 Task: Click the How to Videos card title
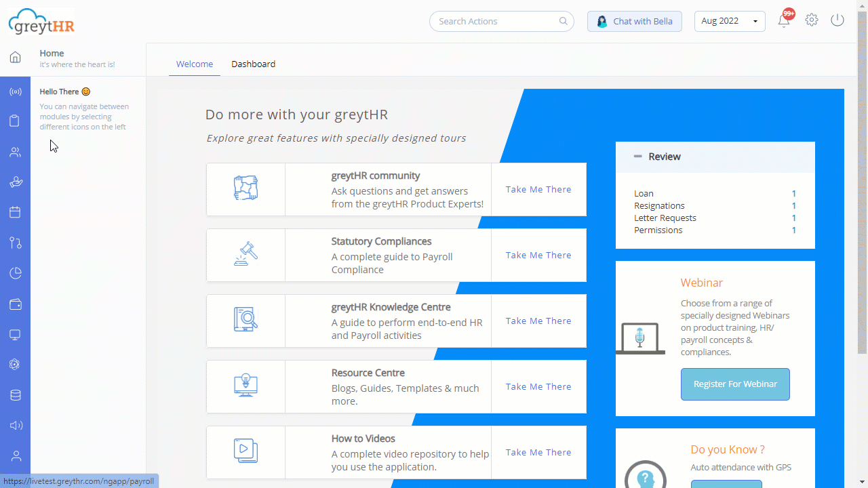click(363, 439)
